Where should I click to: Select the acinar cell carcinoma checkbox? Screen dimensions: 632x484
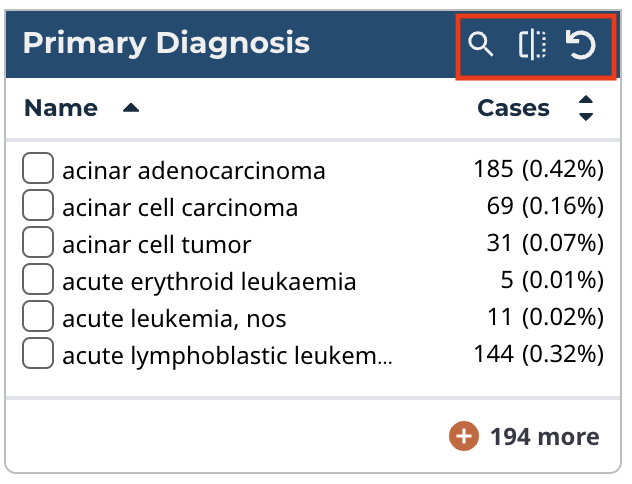pyautogui.click(x=38, y=208)
